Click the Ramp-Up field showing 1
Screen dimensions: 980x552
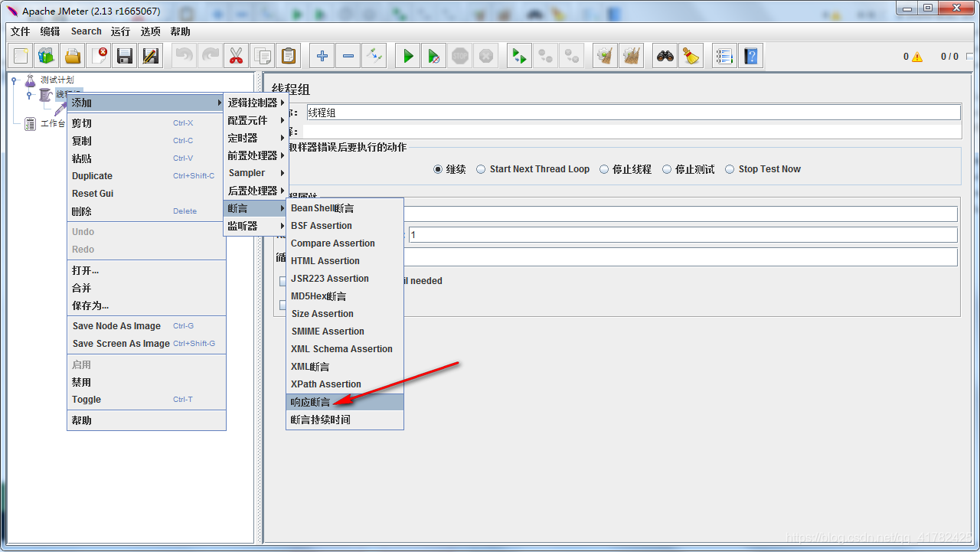click(x=683, y=234)
